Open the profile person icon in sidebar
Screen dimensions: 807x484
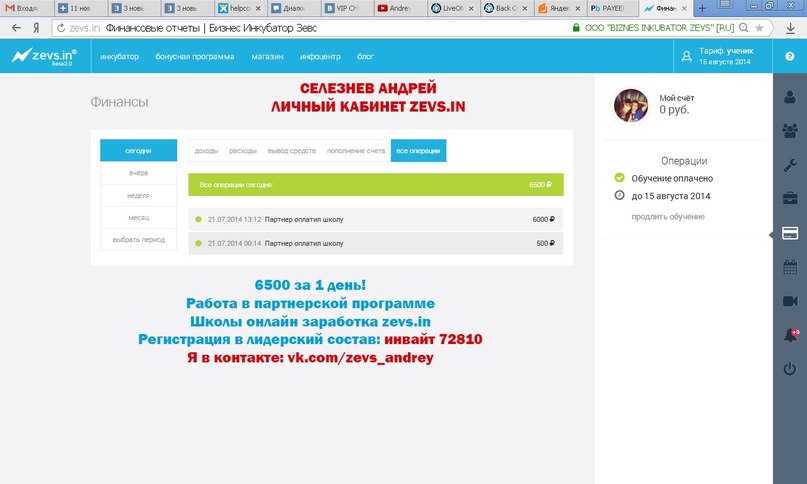[790, 96]
